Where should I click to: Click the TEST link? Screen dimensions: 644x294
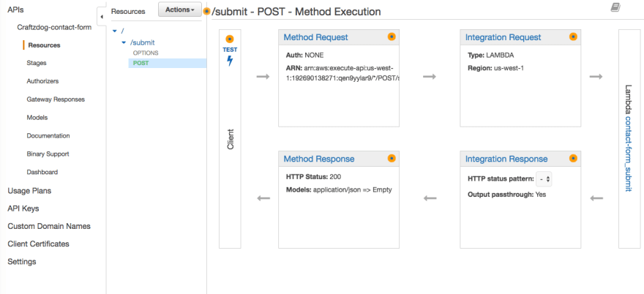[230, 50]
